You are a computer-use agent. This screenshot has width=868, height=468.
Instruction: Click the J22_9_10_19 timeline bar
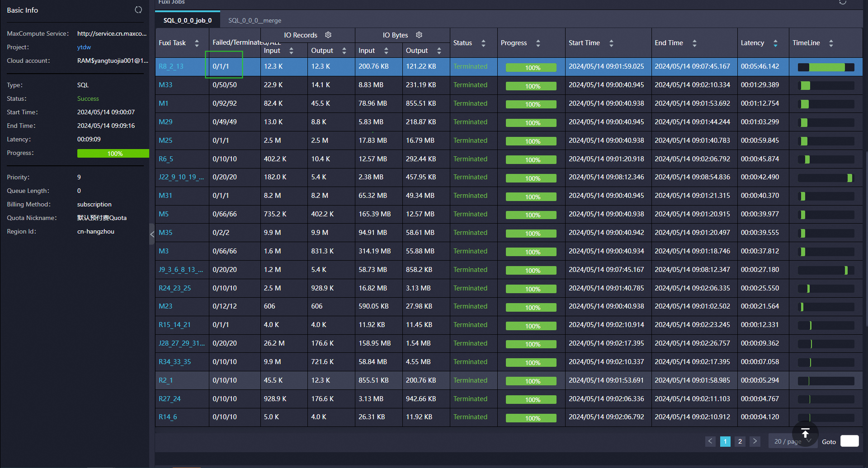coord(826,178)
